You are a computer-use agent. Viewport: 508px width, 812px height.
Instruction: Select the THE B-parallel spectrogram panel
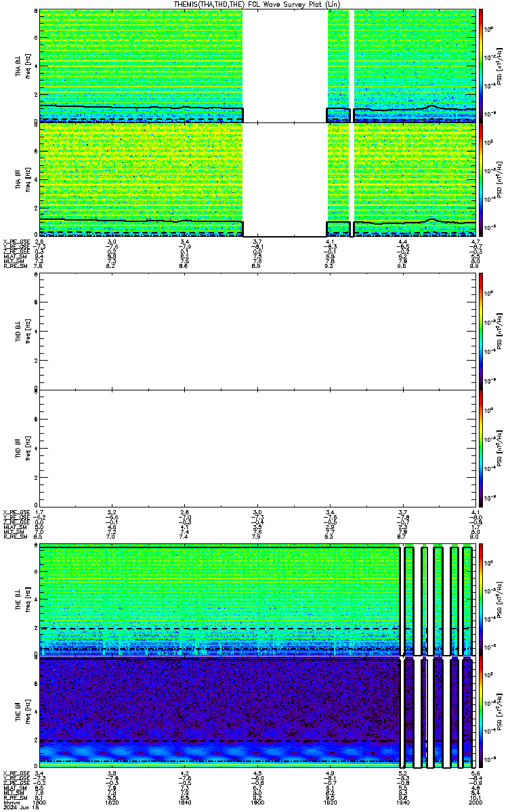[x=259, y=713]
